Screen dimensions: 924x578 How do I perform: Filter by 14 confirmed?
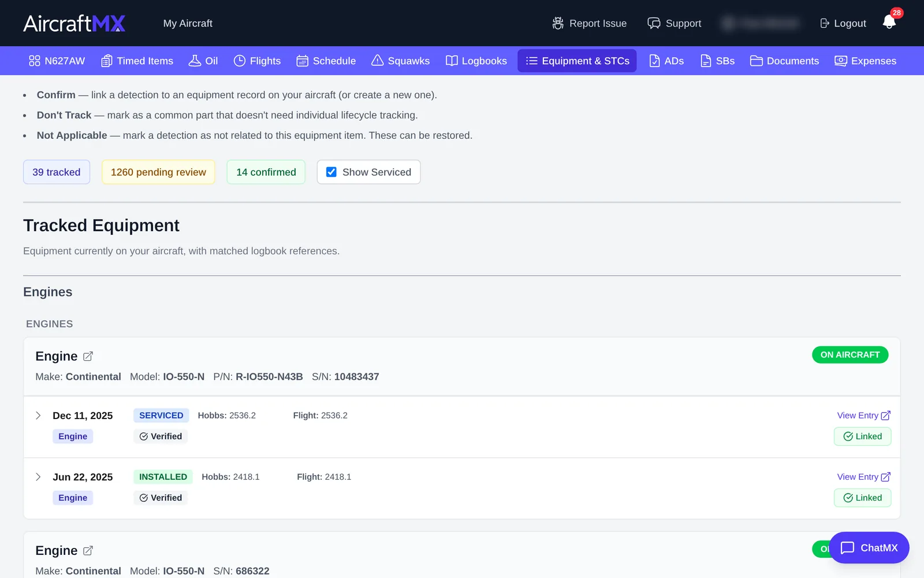(266, 172)
